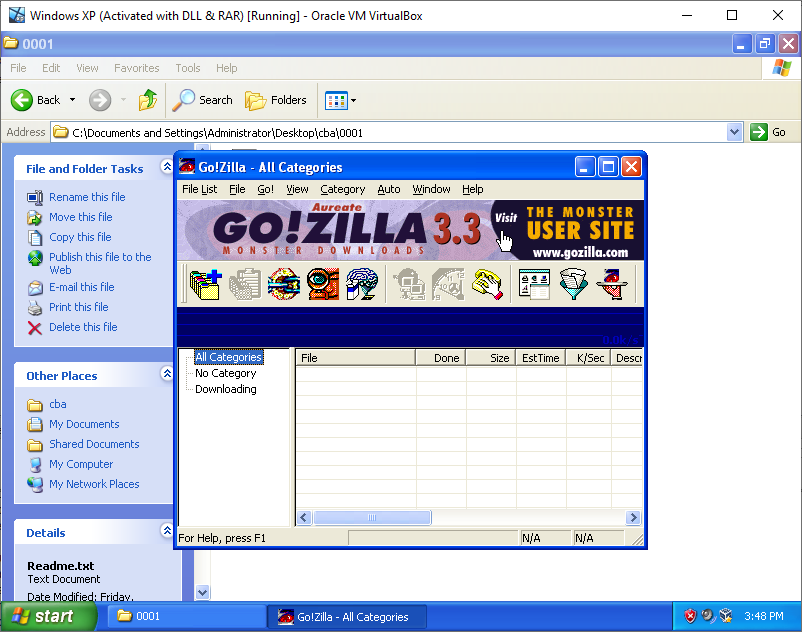
Task: Click the greyed clipboard paste icon in Go!Zilla
Action: point(245,284)
